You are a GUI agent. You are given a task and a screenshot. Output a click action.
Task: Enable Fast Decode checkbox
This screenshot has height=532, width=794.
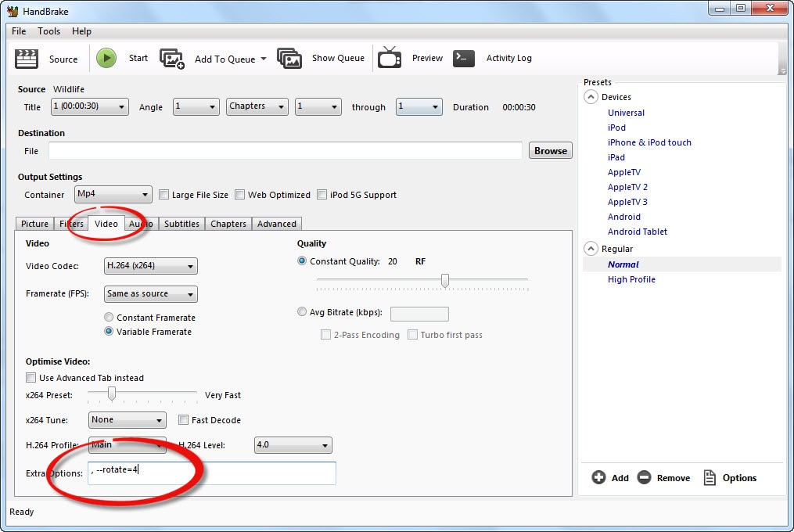click(x=183, y=420)
